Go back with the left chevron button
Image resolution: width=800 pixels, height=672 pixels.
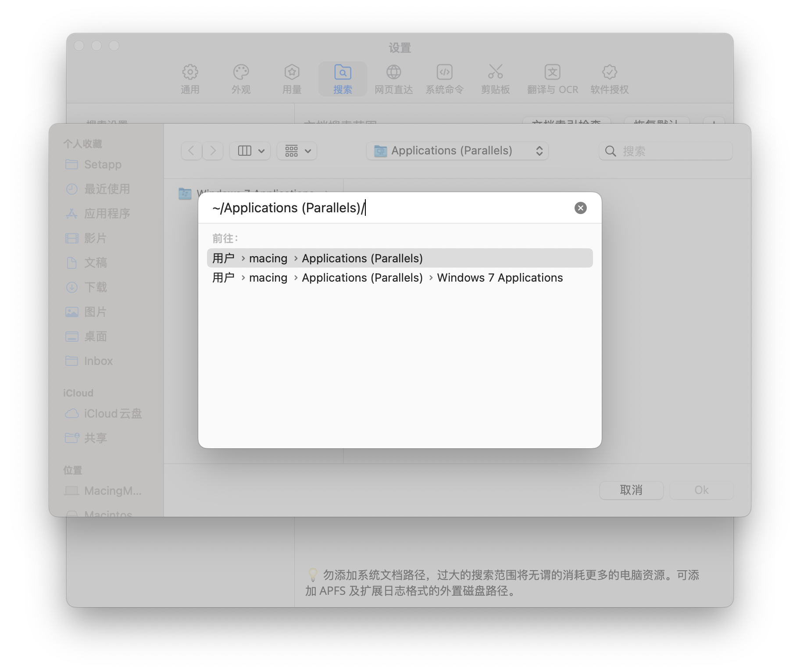pyautogui.click(x=192, y=151)
